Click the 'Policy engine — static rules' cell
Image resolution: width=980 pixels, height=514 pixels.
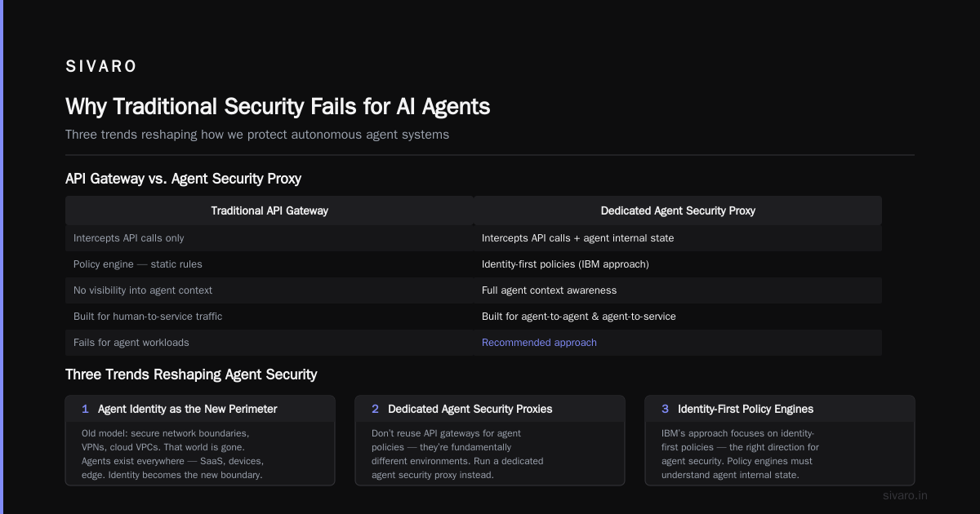click(269, 264)
